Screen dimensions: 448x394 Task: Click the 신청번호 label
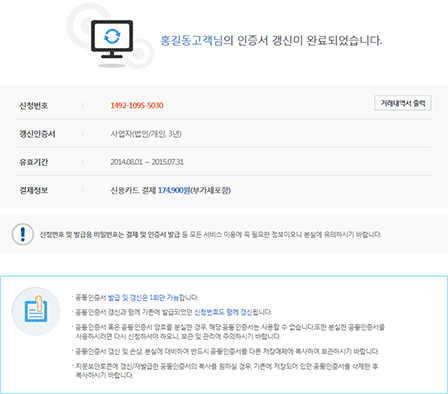(34, 106)
